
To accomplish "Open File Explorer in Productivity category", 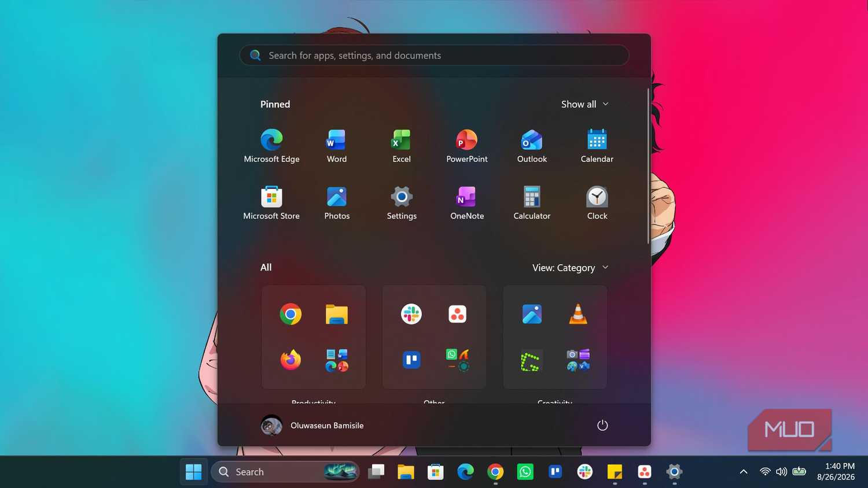I will [x=336, y=314].
